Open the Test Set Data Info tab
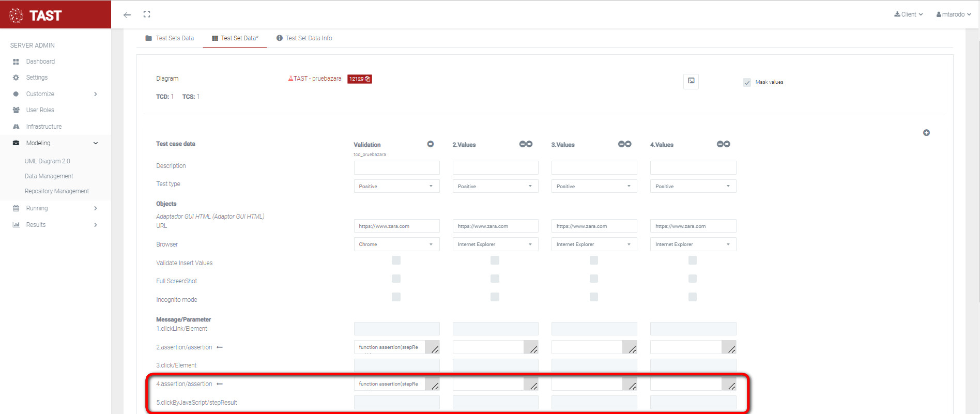 click(x=304, y=38)
